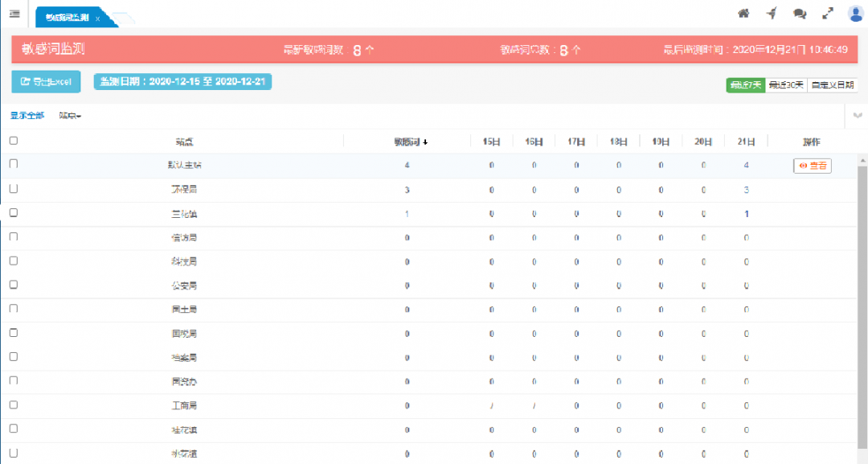Tick the select-all header checkbox
Viewport: 868px width, 464px height.
click(13, 141)
